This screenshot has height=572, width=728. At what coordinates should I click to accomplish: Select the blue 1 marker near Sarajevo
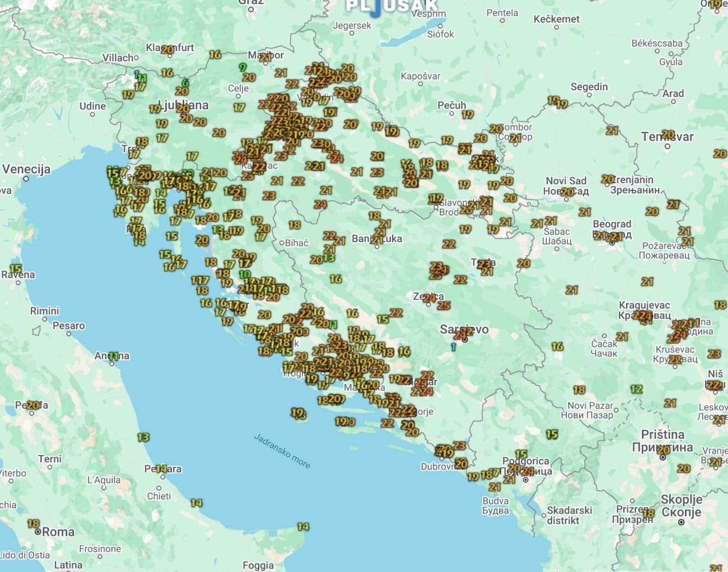[x=452, y=347]
